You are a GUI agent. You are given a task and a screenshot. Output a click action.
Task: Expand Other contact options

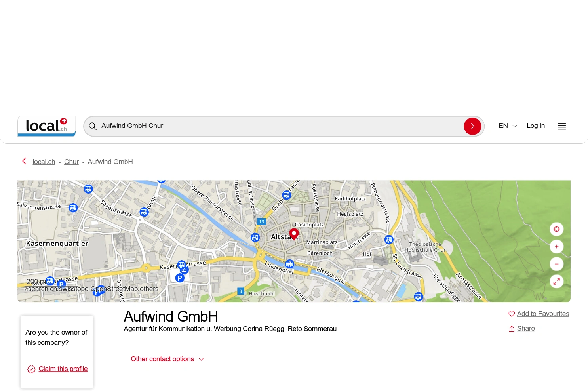point(167,359)
